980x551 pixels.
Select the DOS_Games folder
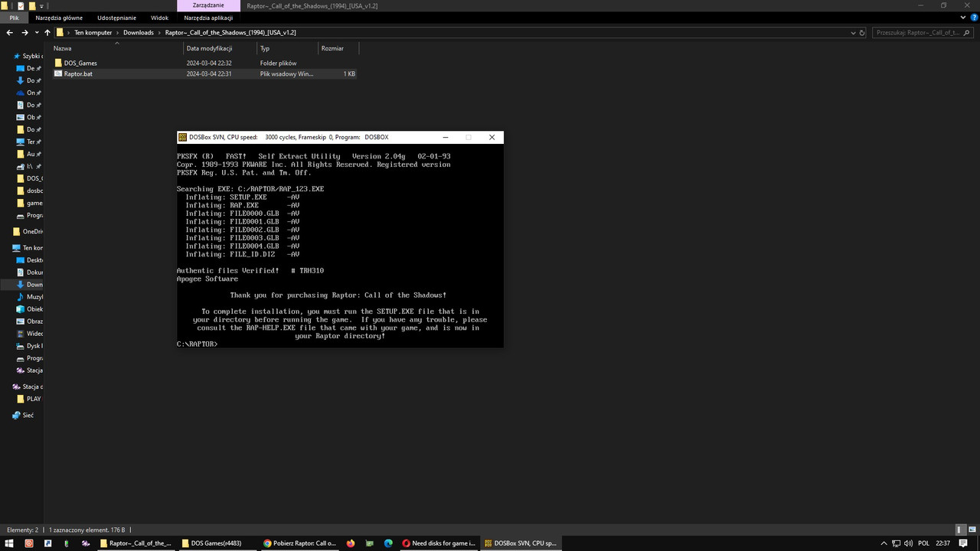click(80, 63)
